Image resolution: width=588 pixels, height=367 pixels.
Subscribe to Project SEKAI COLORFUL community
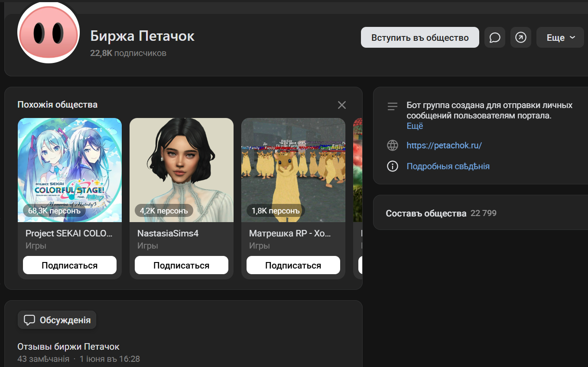tap(70, 265)
